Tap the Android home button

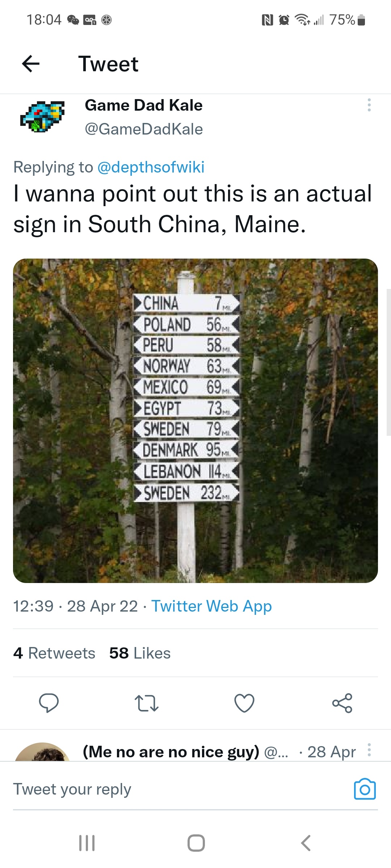tap(196, 843)
